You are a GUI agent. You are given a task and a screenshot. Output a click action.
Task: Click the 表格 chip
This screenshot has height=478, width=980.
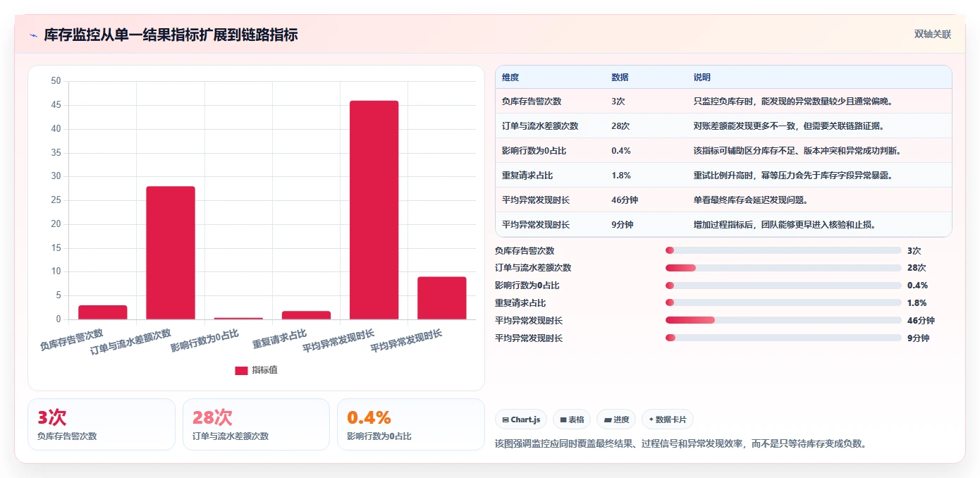572,419
